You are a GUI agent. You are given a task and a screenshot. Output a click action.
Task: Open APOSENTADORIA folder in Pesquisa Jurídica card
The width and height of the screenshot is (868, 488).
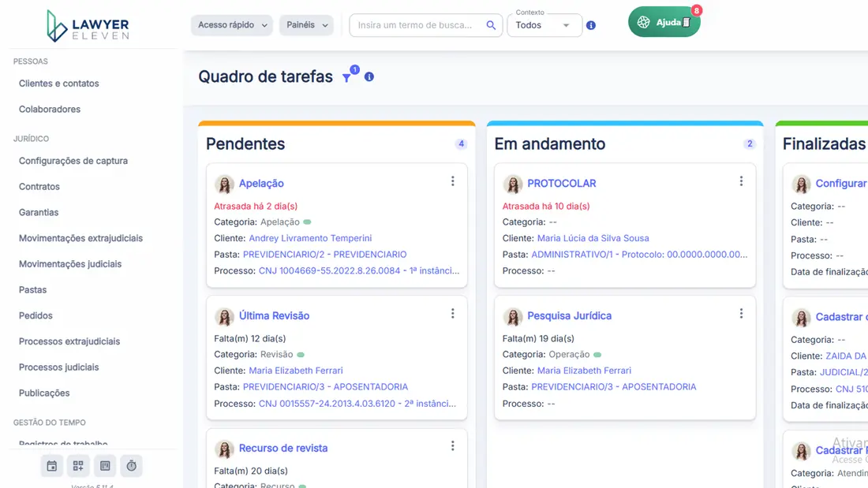click(x=614, y=387)
